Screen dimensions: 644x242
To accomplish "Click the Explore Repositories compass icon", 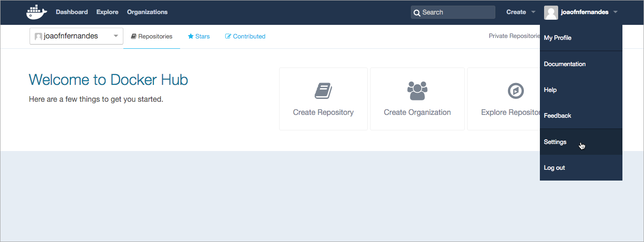I will point(515,91).
